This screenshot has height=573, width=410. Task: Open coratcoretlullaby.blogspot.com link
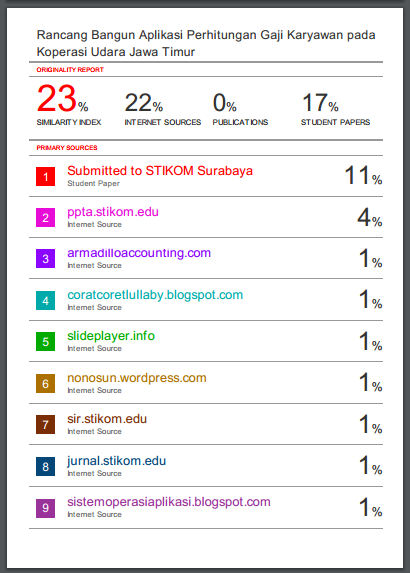pyautogui.click(x=155, y=295)
